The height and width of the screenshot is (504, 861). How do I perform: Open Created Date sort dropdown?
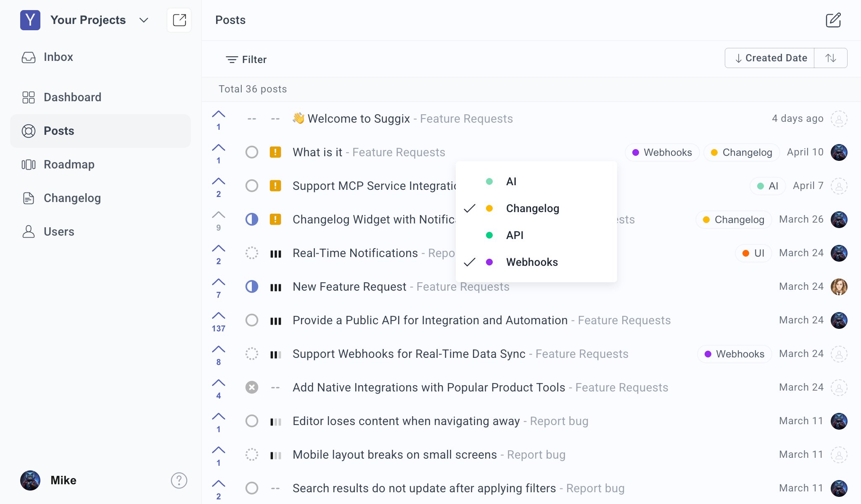pos(770,58)
